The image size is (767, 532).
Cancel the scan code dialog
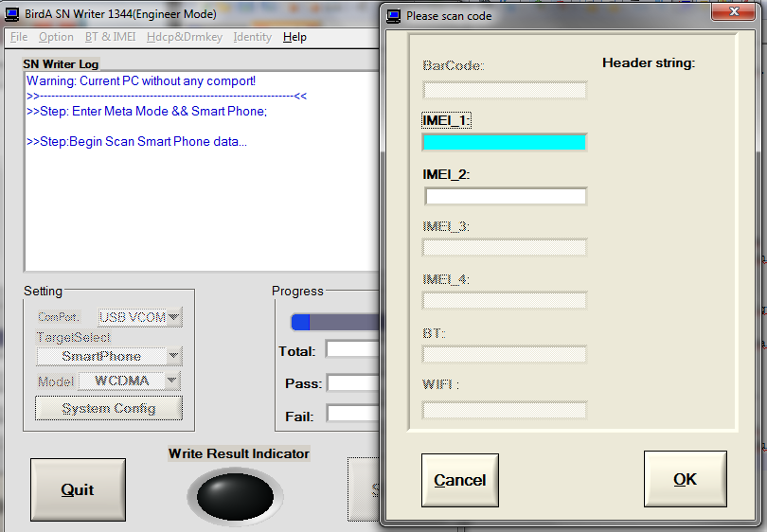point(459,480)
